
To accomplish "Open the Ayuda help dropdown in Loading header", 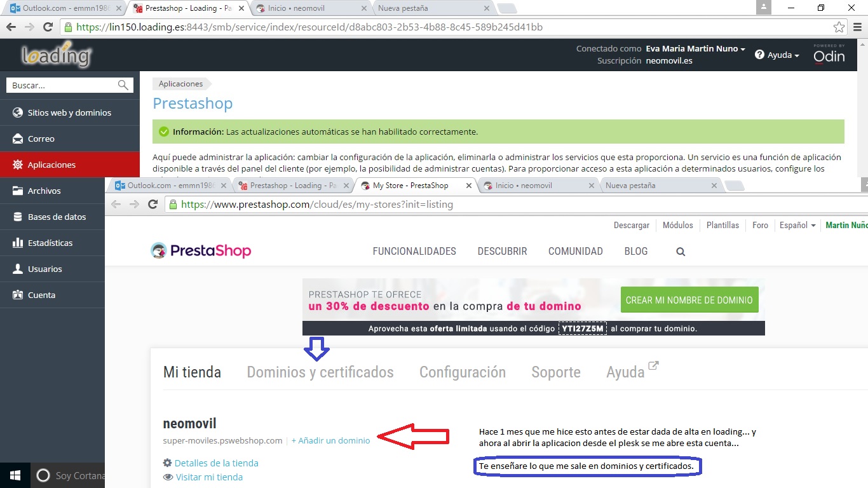I will click(x=777, y=55).
